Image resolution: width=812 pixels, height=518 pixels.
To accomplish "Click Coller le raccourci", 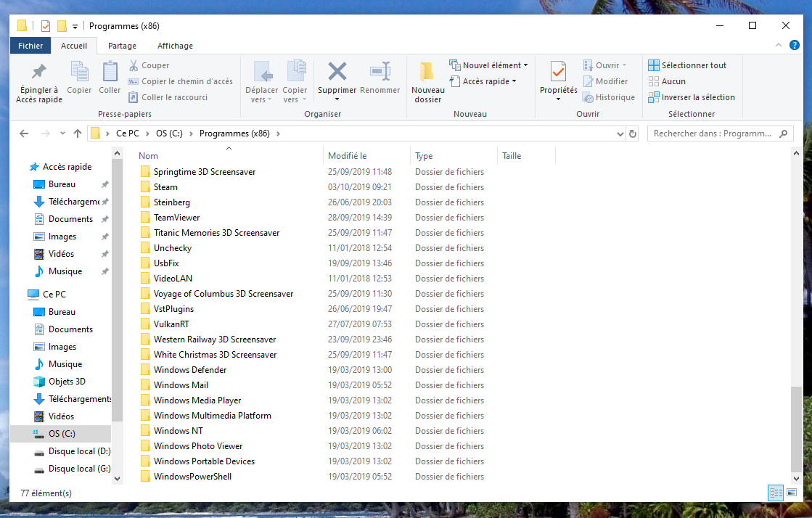I will pos(168,97).
